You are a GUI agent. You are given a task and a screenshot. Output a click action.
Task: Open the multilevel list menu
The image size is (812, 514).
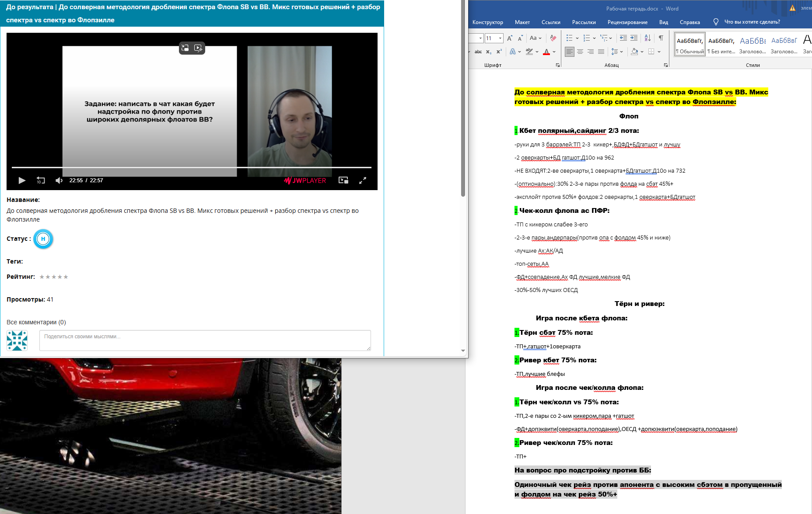coord(606,38)
